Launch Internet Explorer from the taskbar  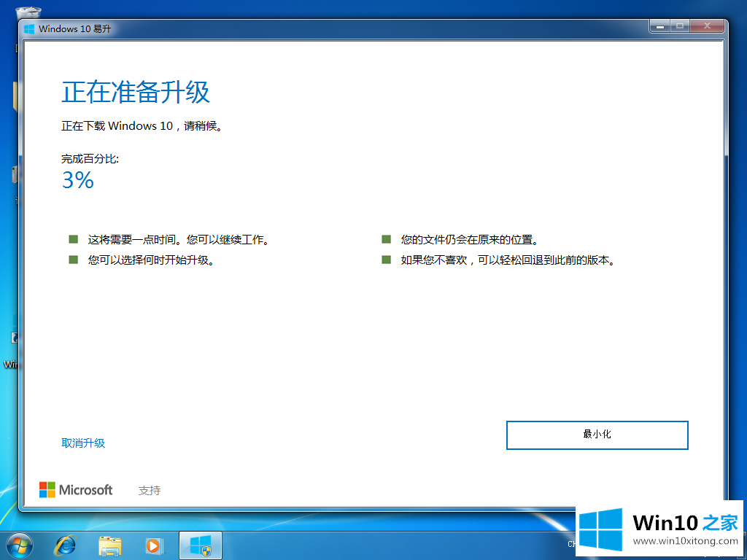pyautogui.click(x=65, y=545)
